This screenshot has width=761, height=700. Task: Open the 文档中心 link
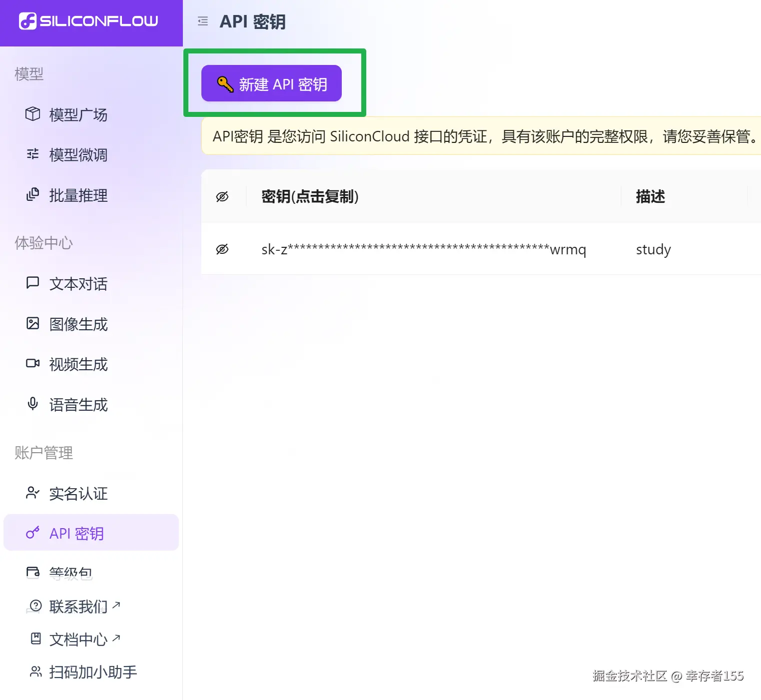click(x=78, y=640)
